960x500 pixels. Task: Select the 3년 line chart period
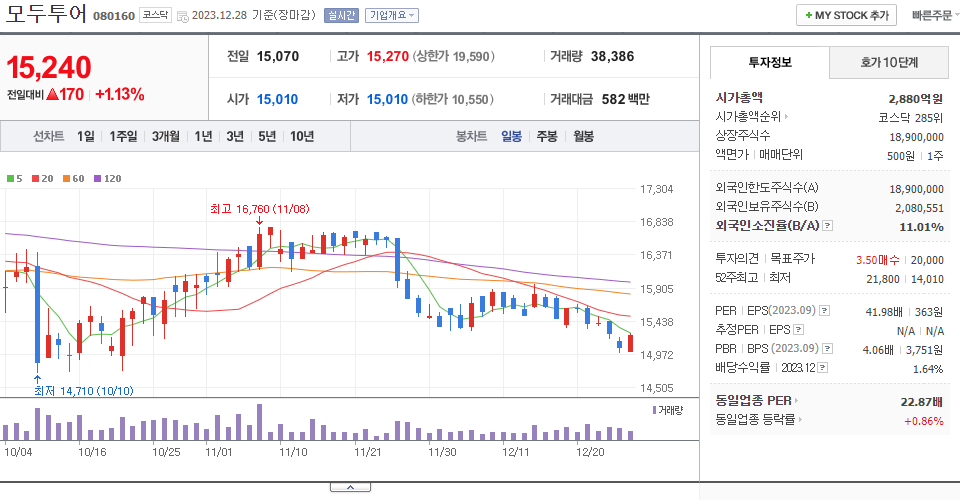235,136
